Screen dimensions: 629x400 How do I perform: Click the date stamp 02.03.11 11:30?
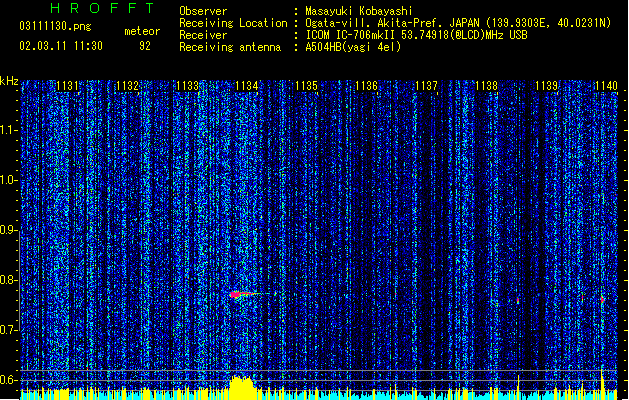click(61, 46)
